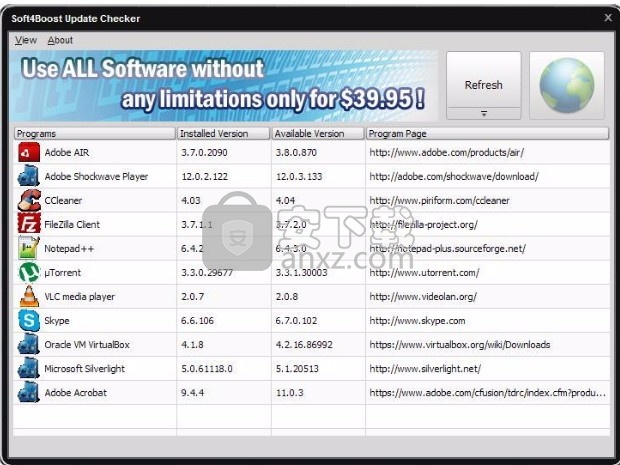Select the Adobe Shockwave Player name
Viewport: 620px width, 465px height.
point(96,176)
